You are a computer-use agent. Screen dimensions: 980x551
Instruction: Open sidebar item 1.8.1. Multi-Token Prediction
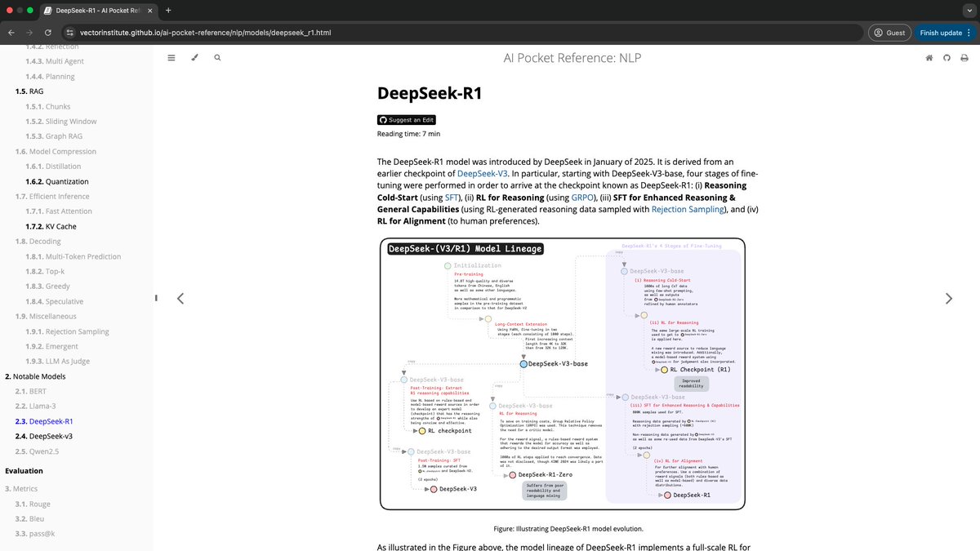[73, 256]
